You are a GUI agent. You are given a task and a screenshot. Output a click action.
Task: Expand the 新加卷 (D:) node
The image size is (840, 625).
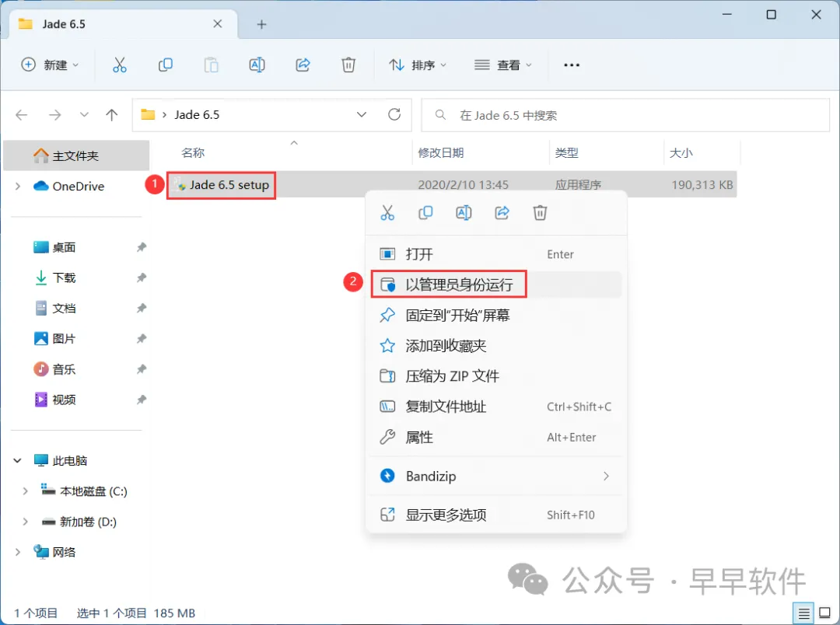[x=25, y=522]
